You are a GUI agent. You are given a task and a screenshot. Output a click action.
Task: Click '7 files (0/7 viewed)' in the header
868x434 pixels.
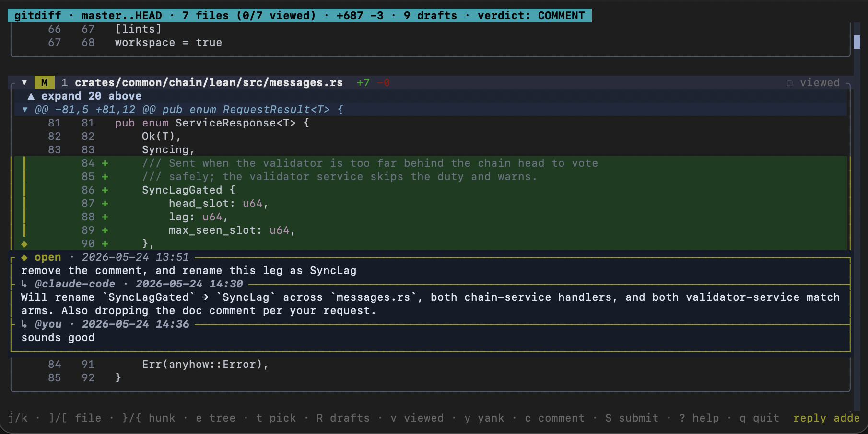click(x=249, y=16)
